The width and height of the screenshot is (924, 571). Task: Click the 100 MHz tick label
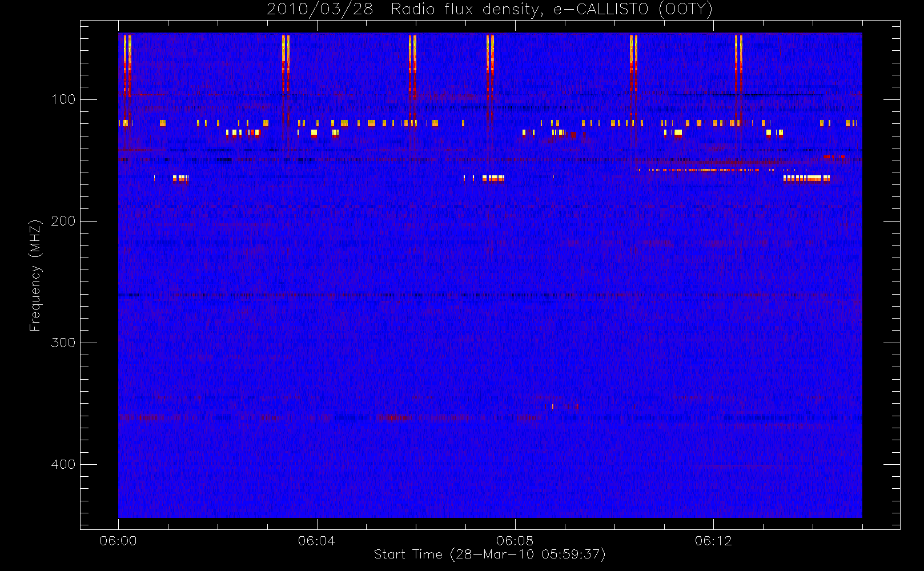[x=63, y=99]
